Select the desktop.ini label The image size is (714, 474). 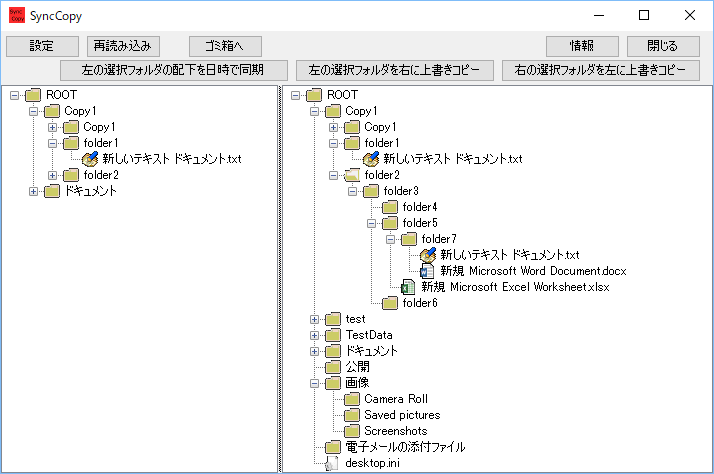pyautogui.click(x=372, y=463)
